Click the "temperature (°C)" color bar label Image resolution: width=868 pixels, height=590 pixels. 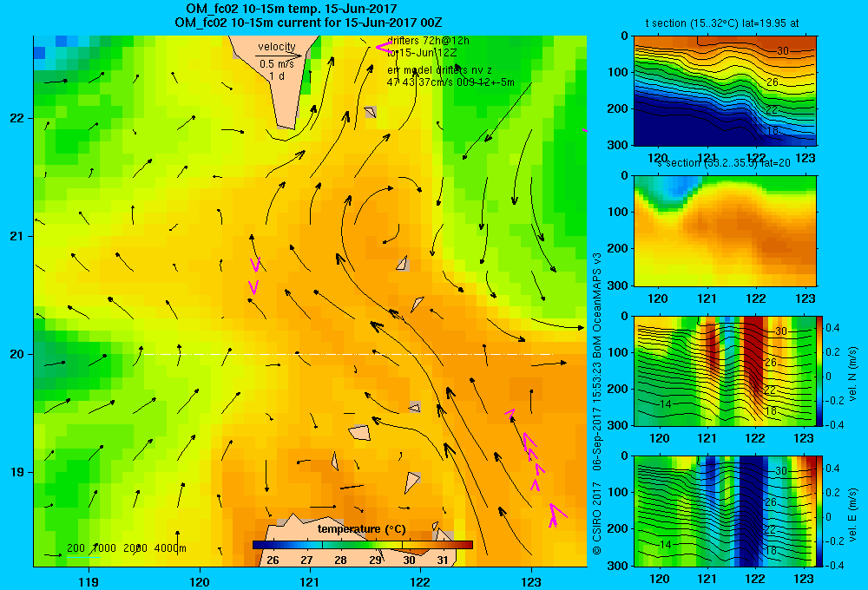(x=361, y=529)
